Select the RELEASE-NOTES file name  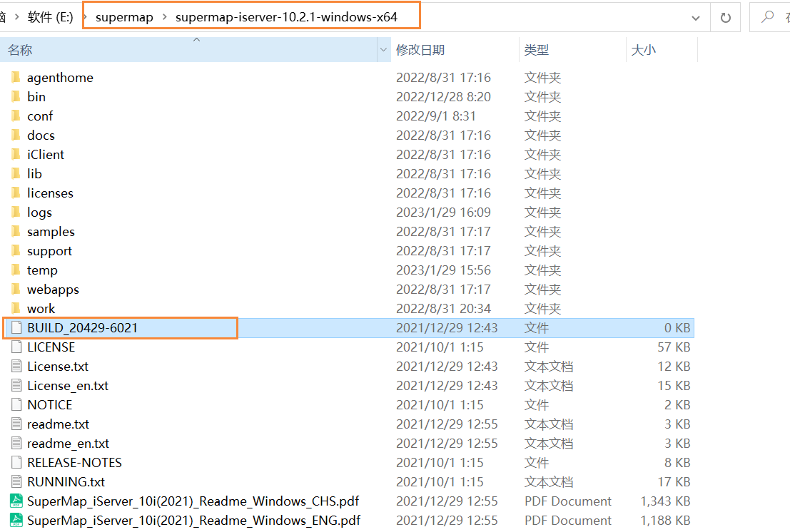[74, 463]
